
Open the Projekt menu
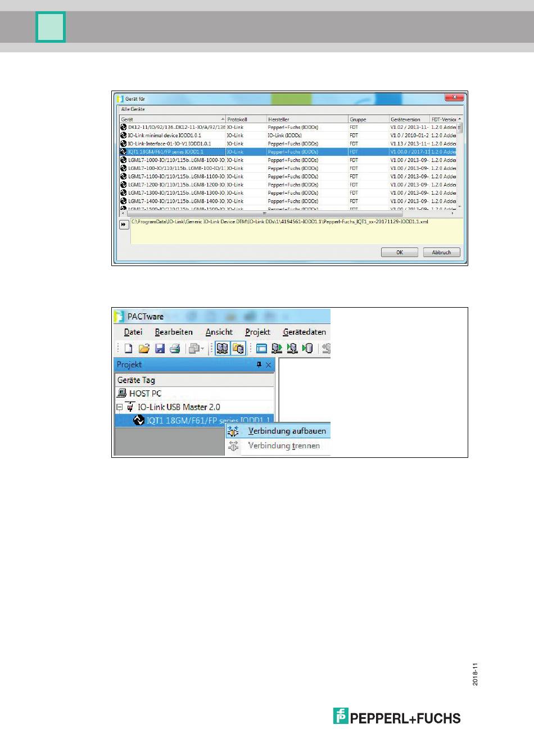pyautogui.click(x=257, y=332)
